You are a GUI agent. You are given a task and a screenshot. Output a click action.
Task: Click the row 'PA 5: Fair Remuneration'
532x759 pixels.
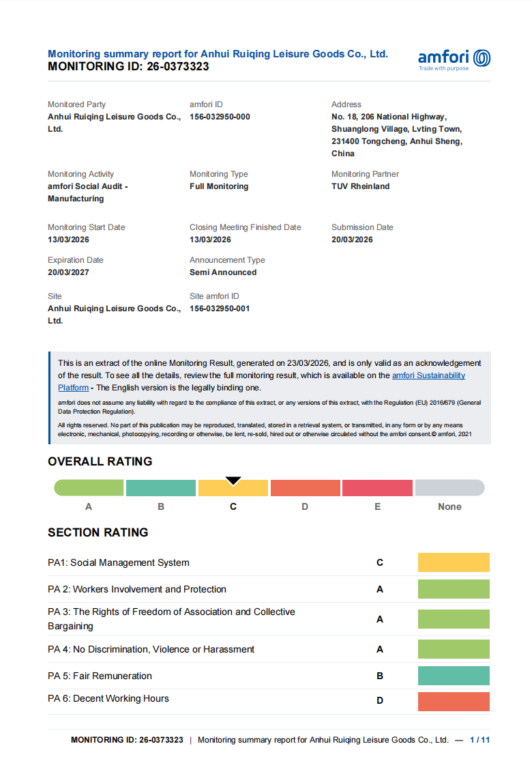click(269, 676)
